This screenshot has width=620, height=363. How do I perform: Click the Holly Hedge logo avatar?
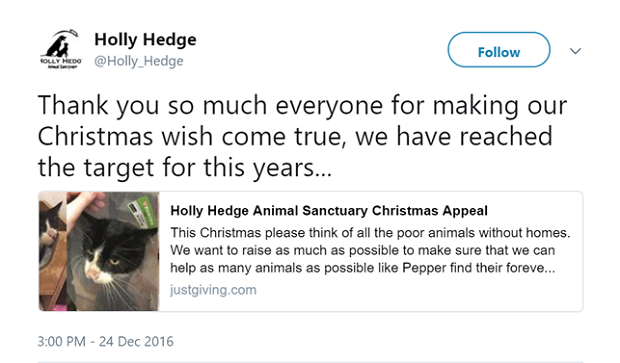click(x=60, y=49)
